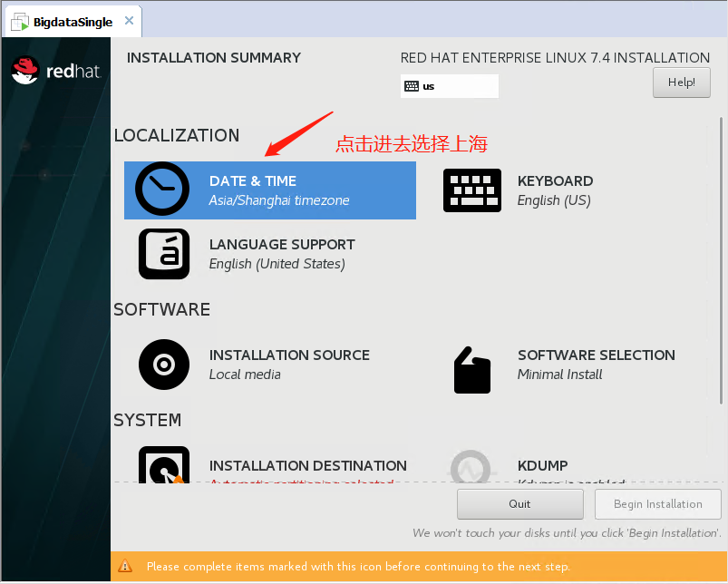Click the Keyboard layout icon
Viewport: 728px width, 584px height.
coord(471,190)
